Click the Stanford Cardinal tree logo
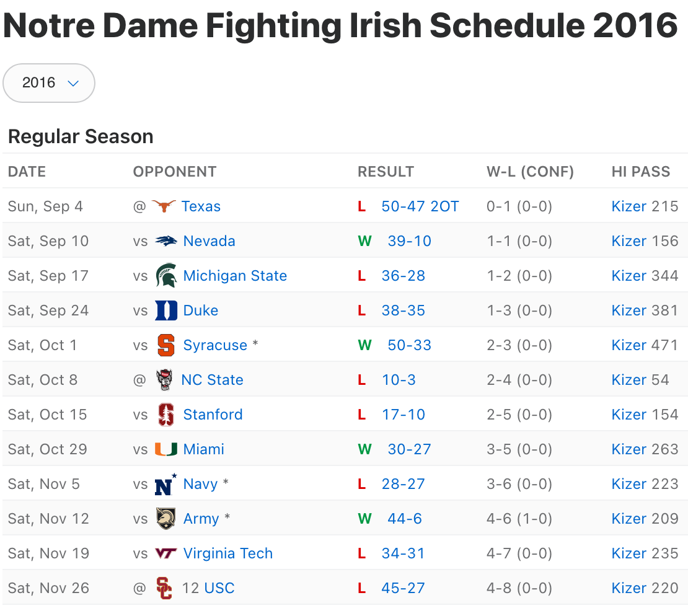Image resolution: width=688 pixels, height=616 pixels. [x=166, y=415]
